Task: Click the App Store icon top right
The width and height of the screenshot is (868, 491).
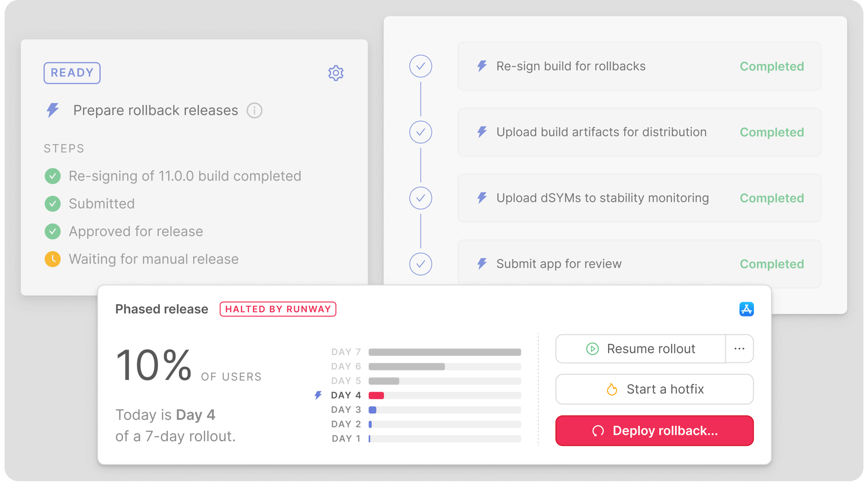Action: (746, 308)
